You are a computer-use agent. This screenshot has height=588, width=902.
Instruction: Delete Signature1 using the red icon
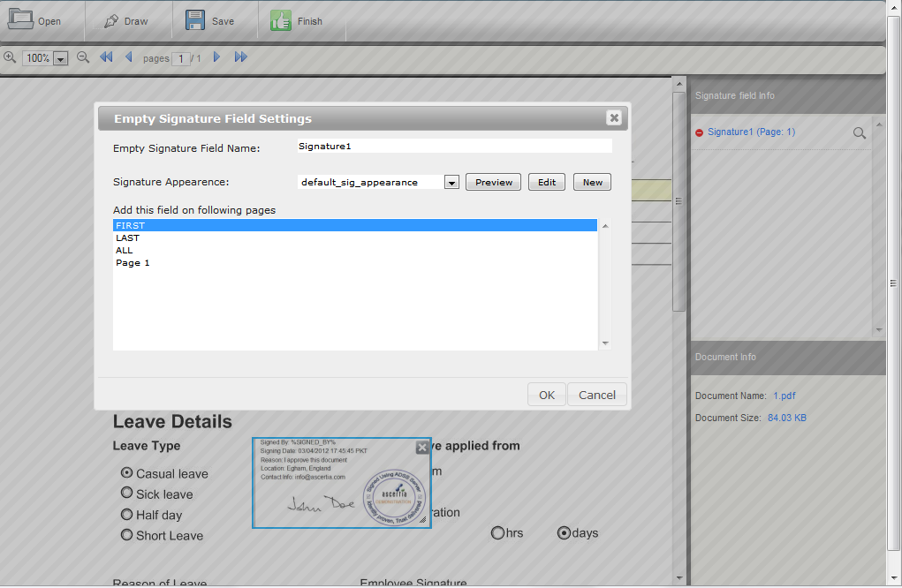pos(700,132)
